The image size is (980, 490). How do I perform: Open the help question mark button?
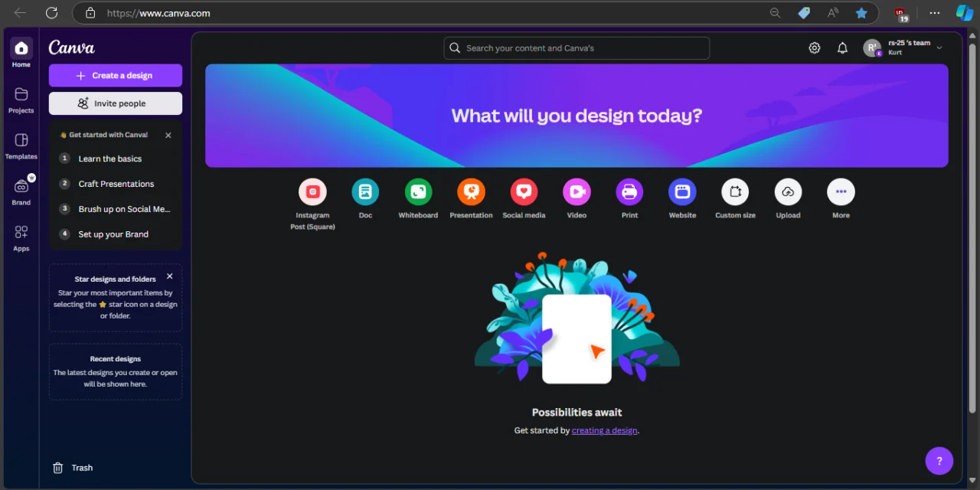pos(939,461)
